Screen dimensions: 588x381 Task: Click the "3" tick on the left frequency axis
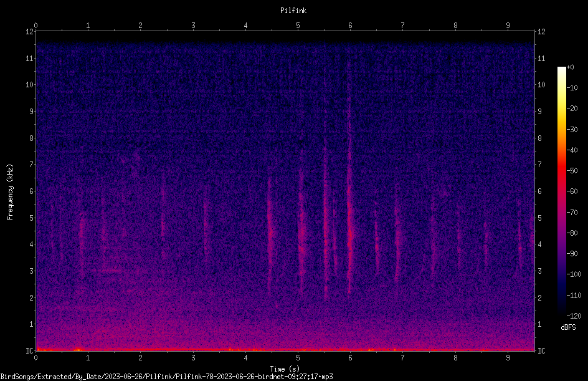[32, 271]
